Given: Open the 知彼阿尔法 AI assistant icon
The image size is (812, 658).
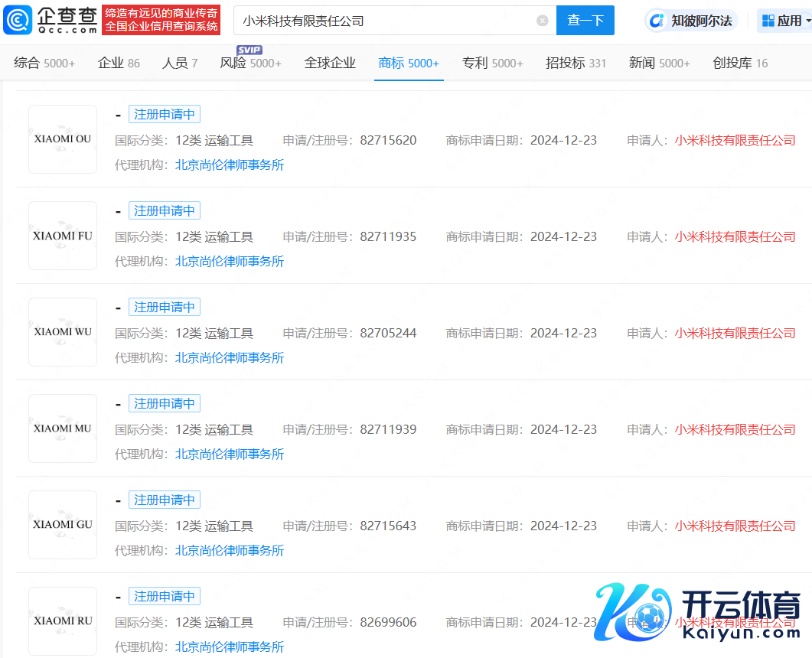Looking at the screenshot, I should [x=657, y=21].
